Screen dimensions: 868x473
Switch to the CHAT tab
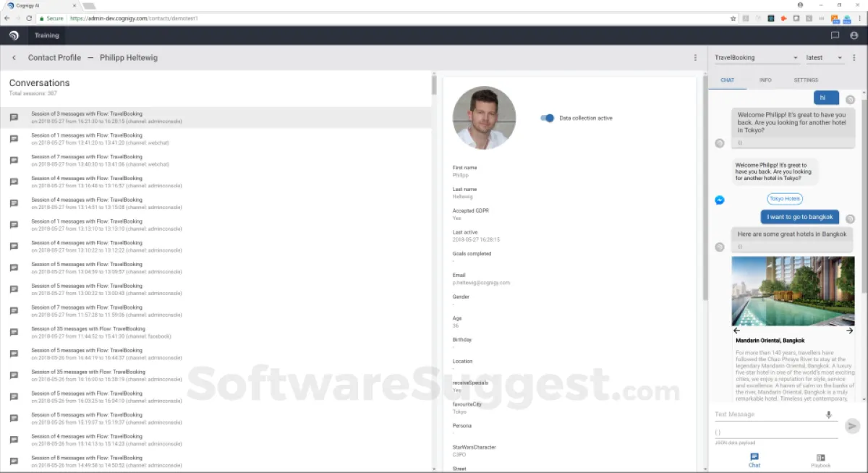coord(728,80)
